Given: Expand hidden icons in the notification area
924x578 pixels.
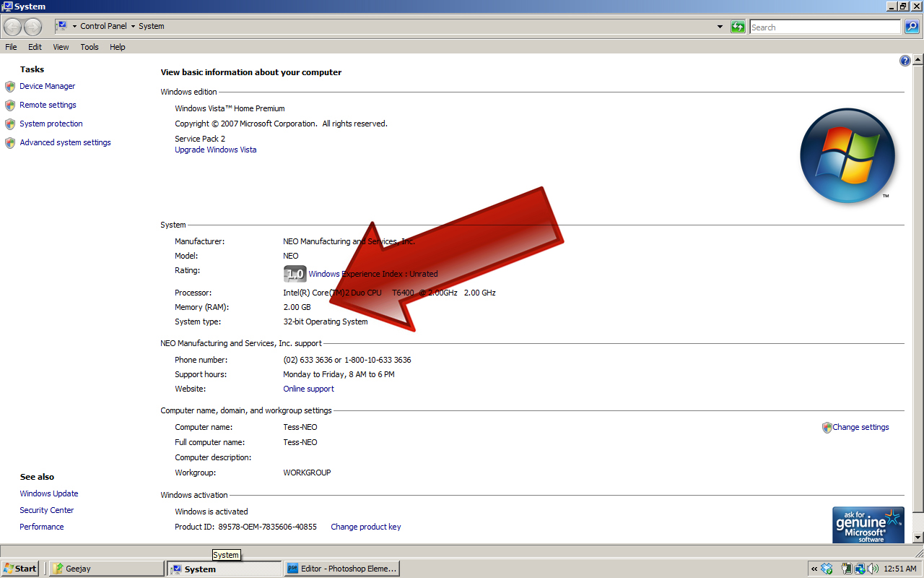Looking at the screenshot, I should click(x=814, y=569).
